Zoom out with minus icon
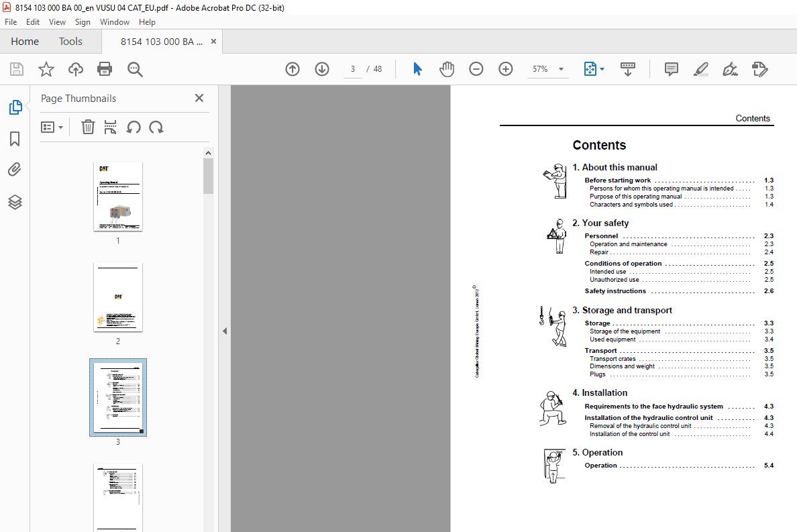The width and height of the screenshot is (797, 532). pos(476,69)
